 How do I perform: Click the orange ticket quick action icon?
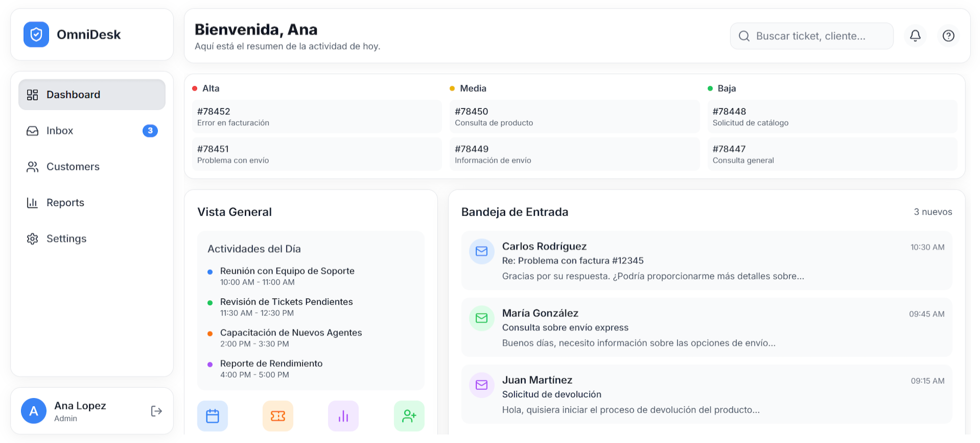278,416
